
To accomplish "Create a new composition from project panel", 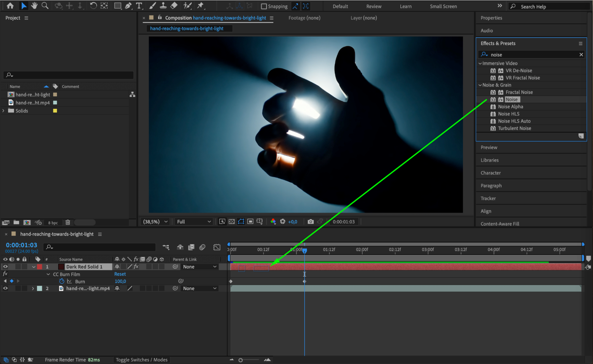I will click(27, 223).
